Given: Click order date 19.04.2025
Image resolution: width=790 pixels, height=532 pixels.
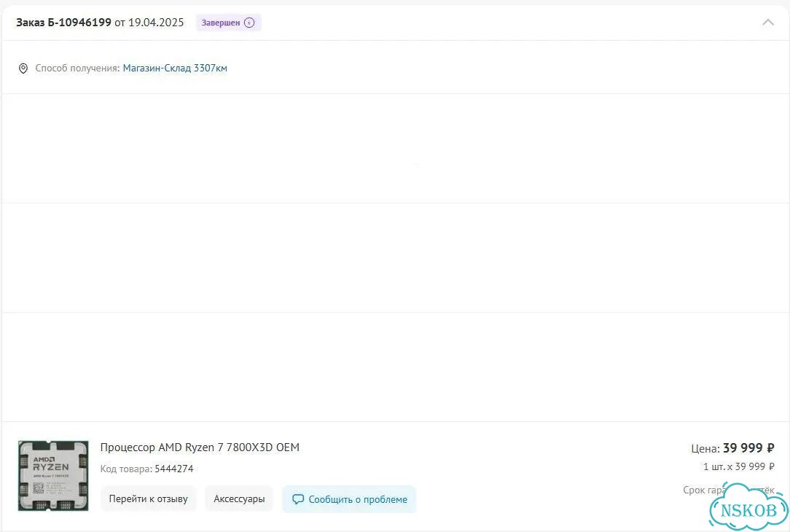Looking at the screenshot, I should click(156, 23).
